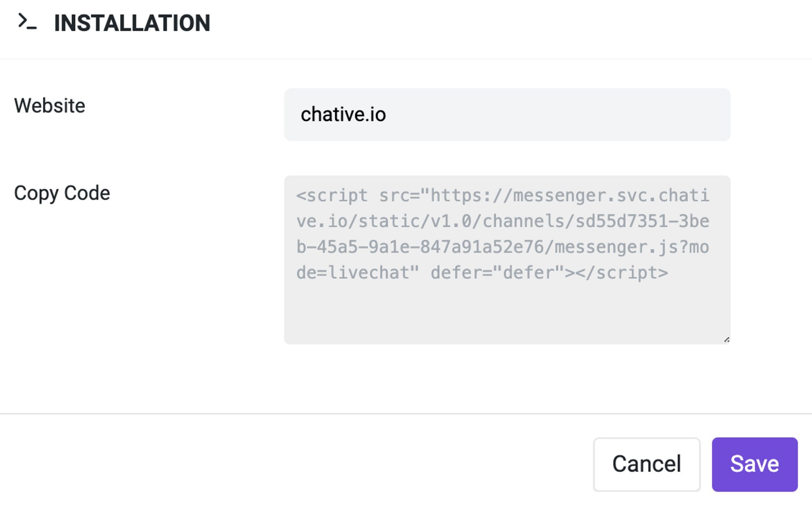Screen dimensions: 812x508
Task: Click the terminal prompt icon beside INSTALLATION
Action: click(x=27, y=22)
